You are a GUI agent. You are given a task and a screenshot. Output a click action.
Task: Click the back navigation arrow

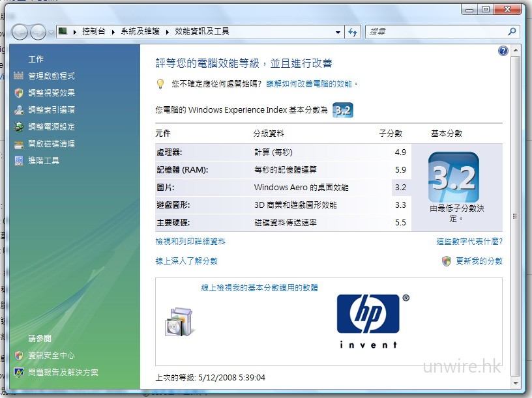pyautogui.click(x=20, y=31)
